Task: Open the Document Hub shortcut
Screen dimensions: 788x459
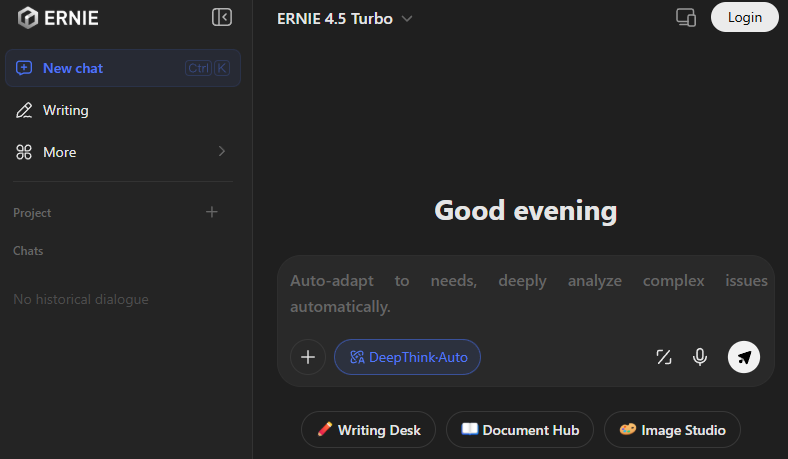Action: [520, 430]
